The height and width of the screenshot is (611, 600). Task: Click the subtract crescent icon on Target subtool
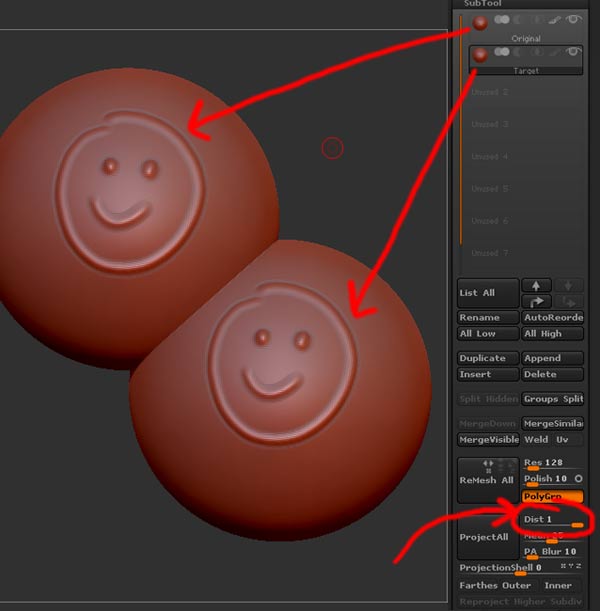pos(519,52)
